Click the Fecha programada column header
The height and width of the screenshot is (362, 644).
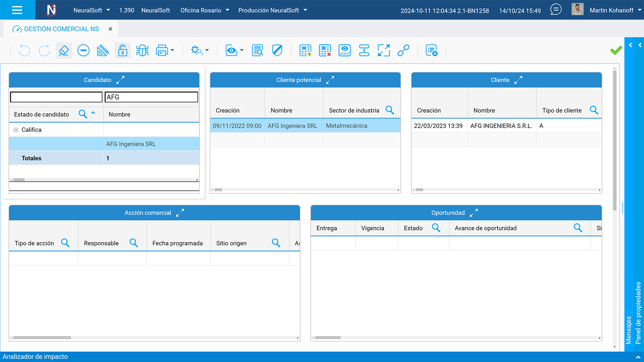pos(177,243)
